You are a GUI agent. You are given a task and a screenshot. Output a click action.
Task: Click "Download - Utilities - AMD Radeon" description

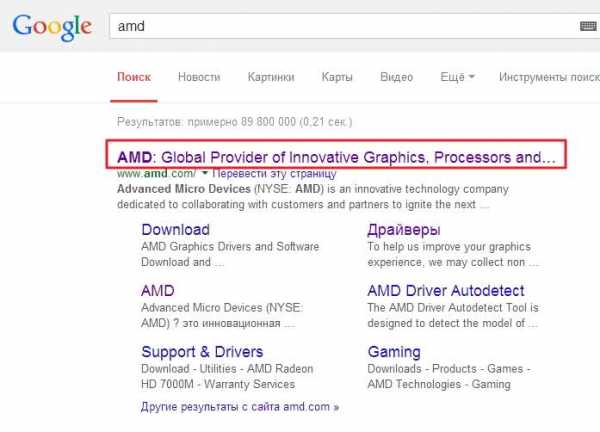pos(227,369)
